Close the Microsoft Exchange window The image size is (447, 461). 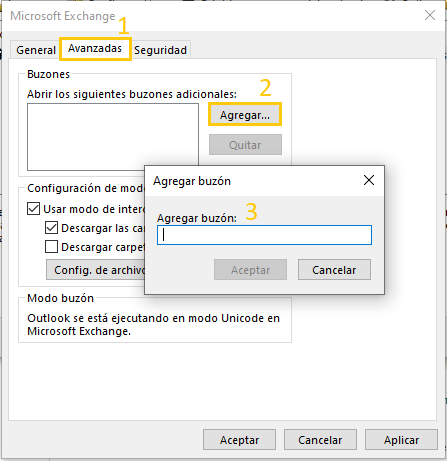(430, 15)
